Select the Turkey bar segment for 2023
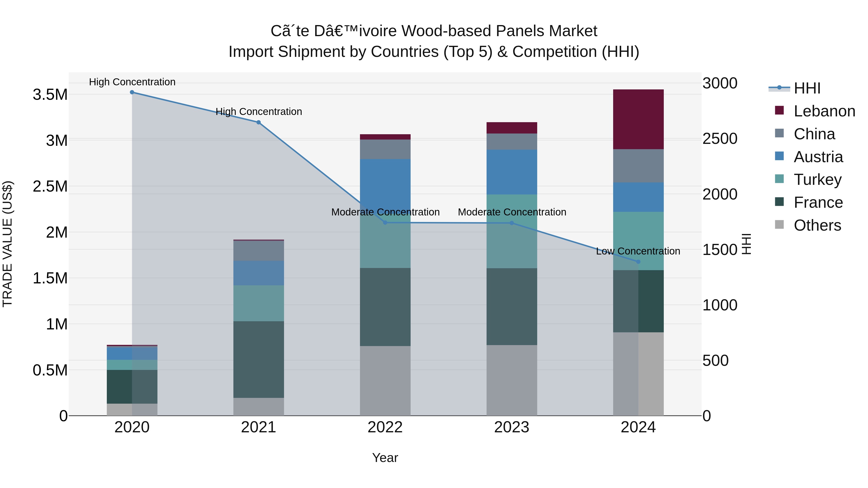This screenshot has width=868, height=488. (511, 231)
